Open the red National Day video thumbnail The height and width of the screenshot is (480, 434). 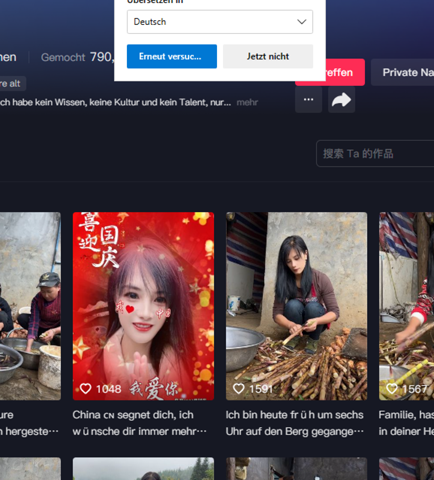pos(143,306)
